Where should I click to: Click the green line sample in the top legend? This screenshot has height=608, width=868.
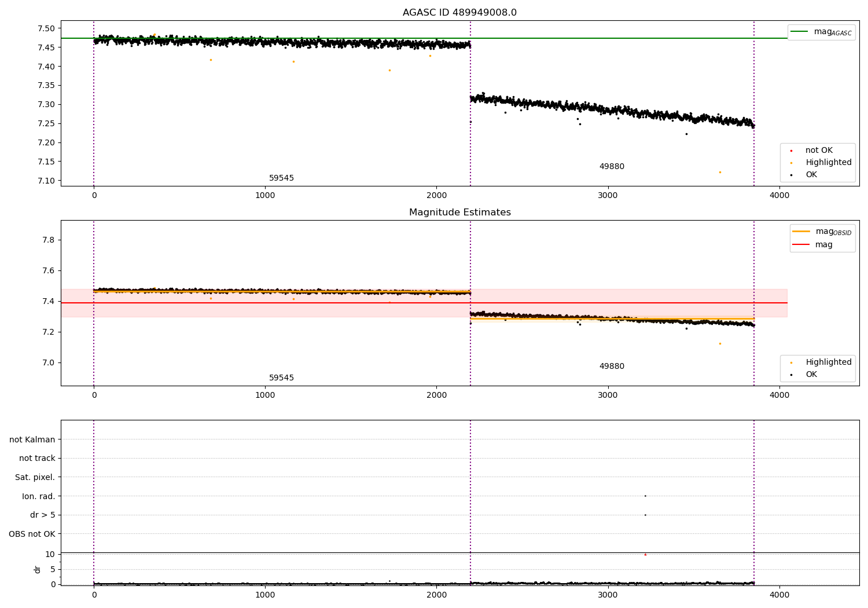800,32
